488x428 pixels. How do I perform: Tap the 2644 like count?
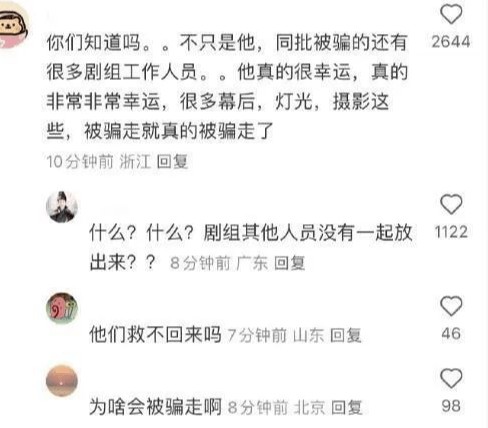coord(451,42)
